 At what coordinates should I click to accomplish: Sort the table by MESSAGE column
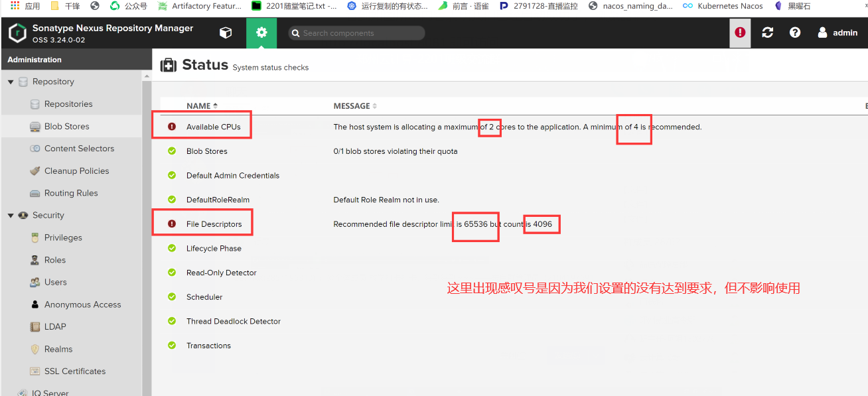point(355,106)
